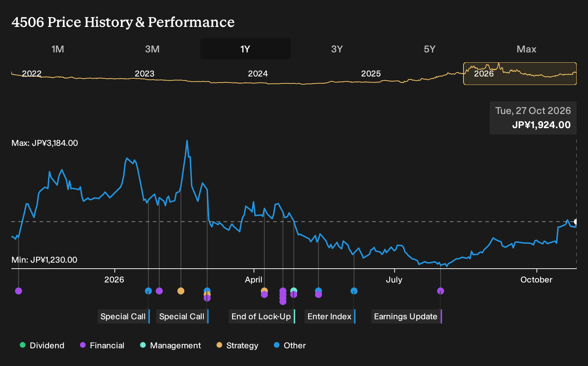Click the 'Min: JP¥1,230.00' label

44,260
